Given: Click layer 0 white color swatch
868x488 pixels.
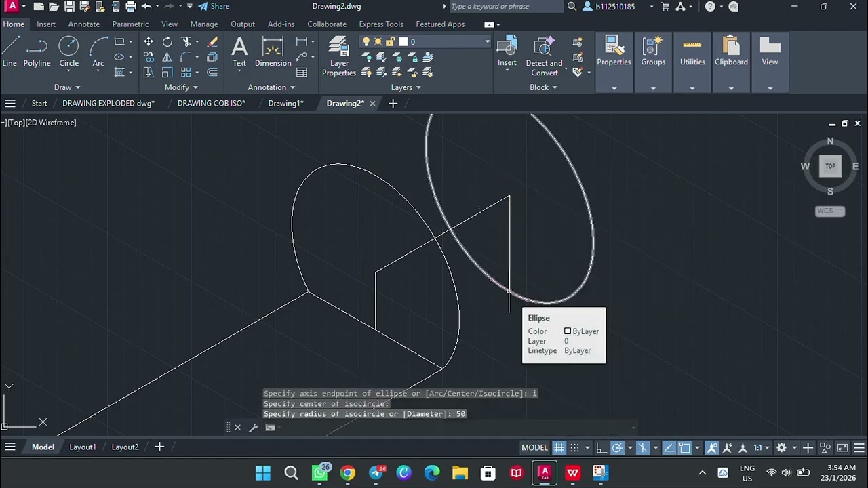Looking at the screenshot, I should click(403, 42).
